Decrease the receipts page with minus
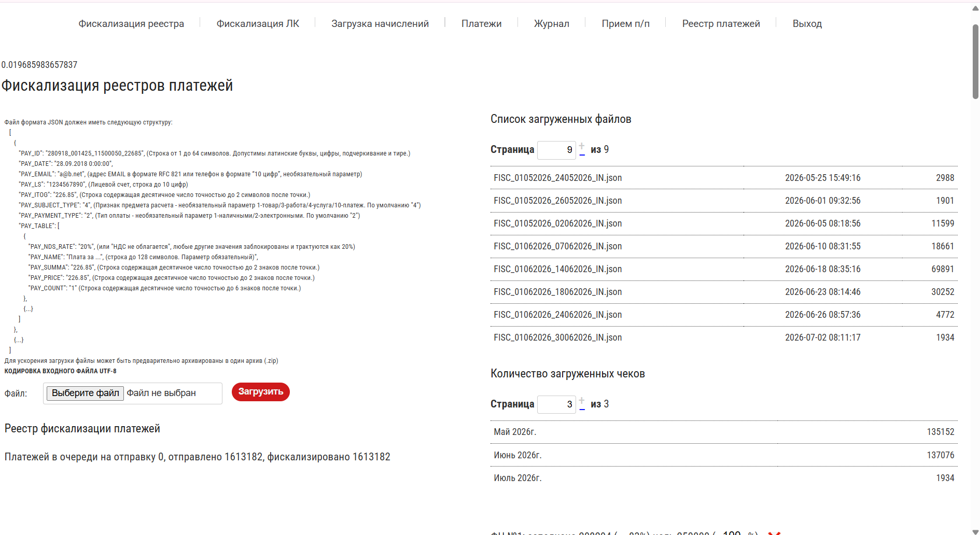Screen dimensions: 980x535 [582, 409]
